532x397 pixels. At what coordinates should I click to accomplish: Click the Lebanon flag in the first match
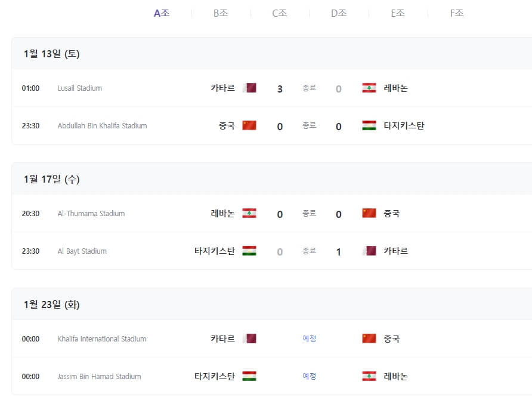tap(369, 87)
